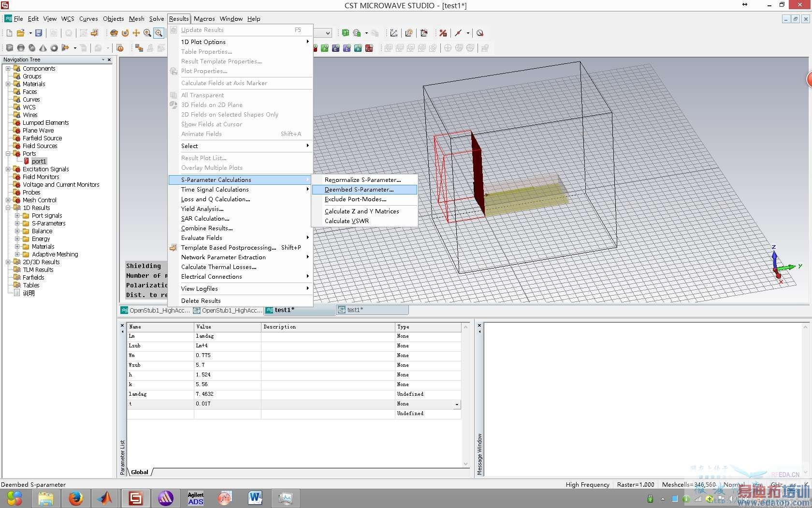Open Firefox from the taskbar
This screenshot has width=812, height=508.
click(75, 498)
